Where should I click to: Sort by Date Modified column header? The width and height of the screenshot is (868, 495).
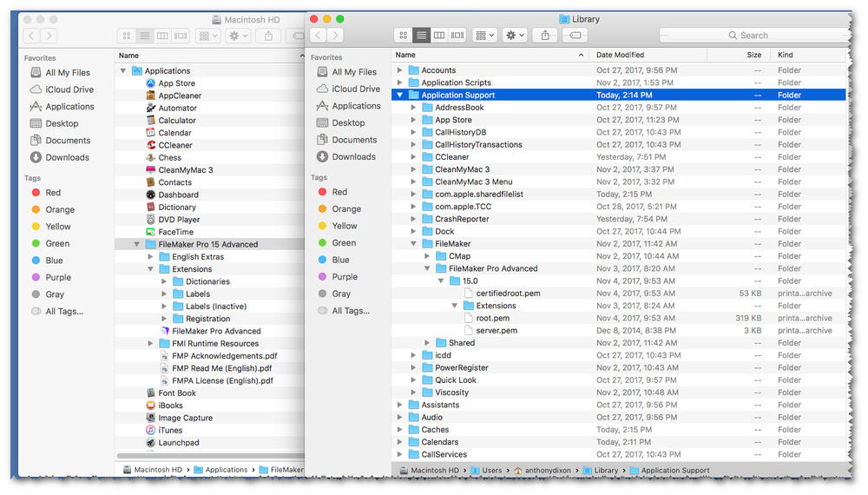tap(620, 55)
